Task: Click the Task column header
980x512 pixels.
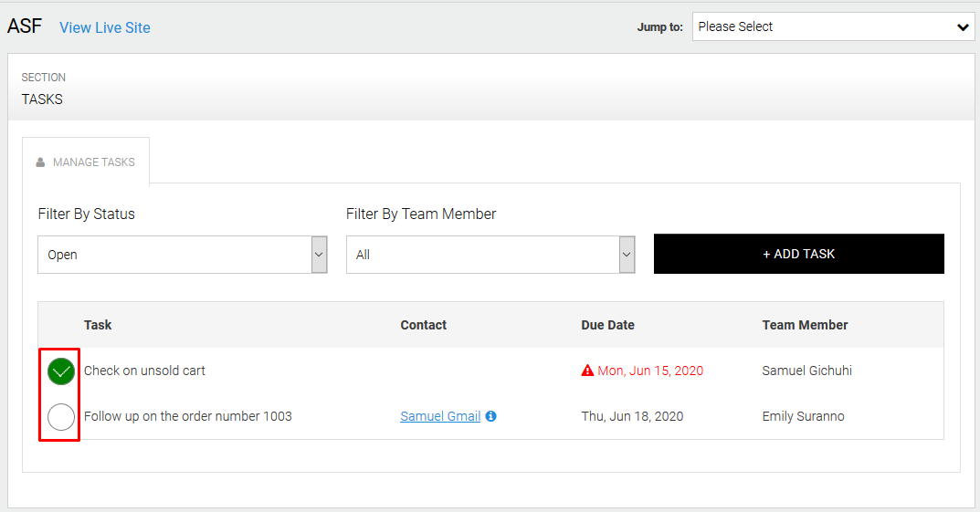Action: coord(98,325)
